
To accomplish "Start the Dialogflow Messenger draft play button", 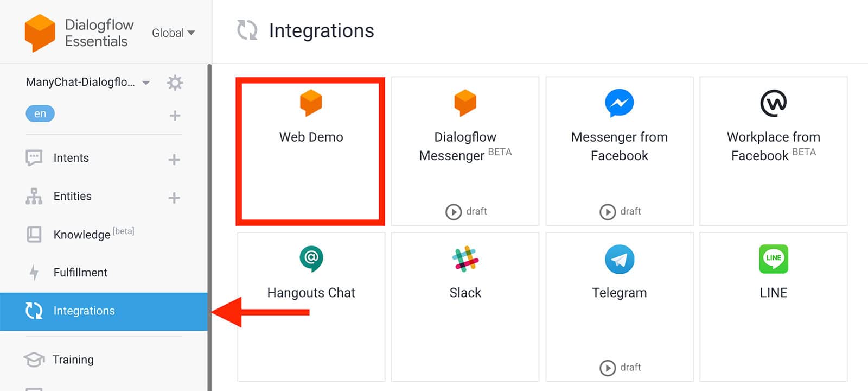I will (x=454, y=211).
